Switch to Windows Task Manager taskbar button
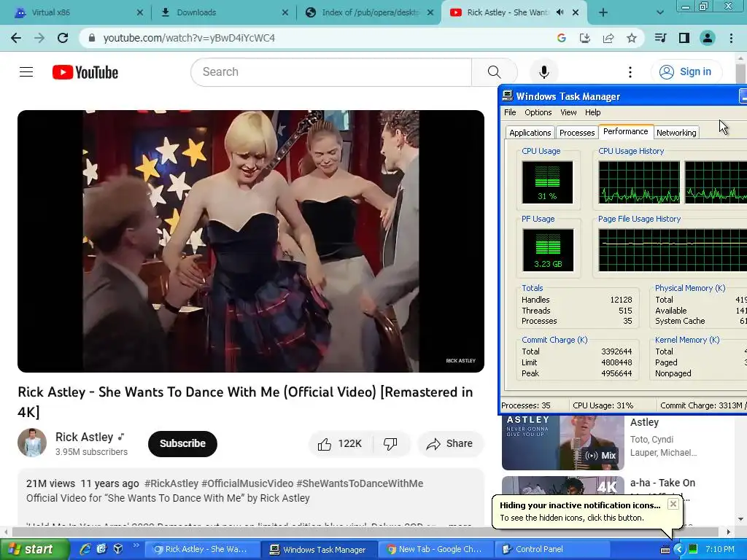Image resolution: width=747 pixels, height=560 pixels. click(x=320, y=550)
